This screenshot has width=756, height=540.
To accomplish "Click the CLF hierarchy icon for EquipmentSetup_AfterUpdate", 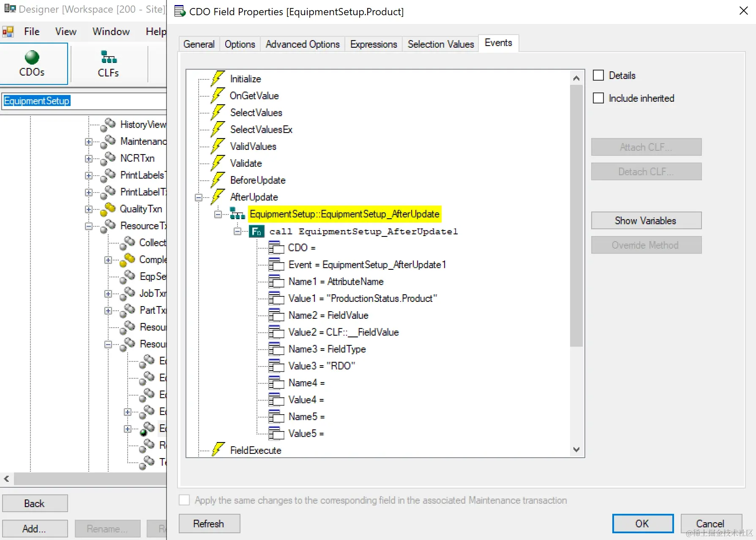I will 237,214.
